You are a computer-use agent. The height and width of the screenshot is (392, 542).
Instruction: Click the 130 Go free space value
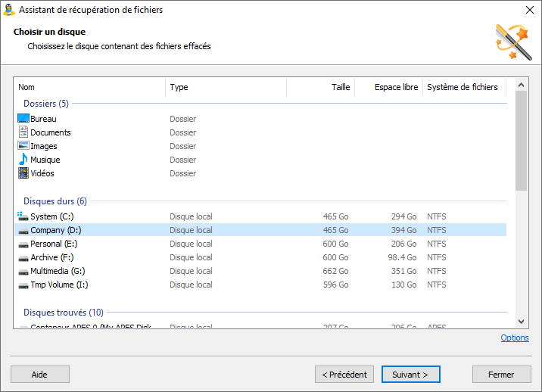click(x=403, y=285)
